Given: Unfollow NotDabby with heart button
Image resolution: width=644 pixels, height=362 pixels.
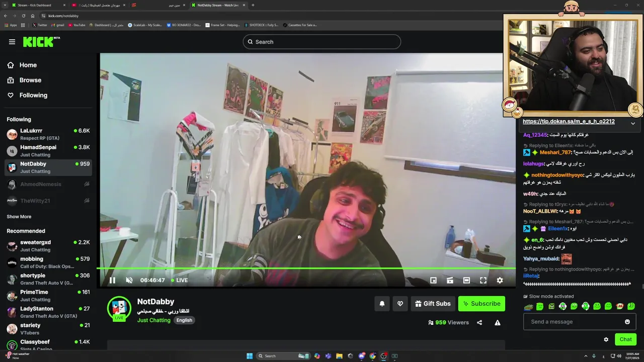Looking at the screenshot, I should 400,304.
